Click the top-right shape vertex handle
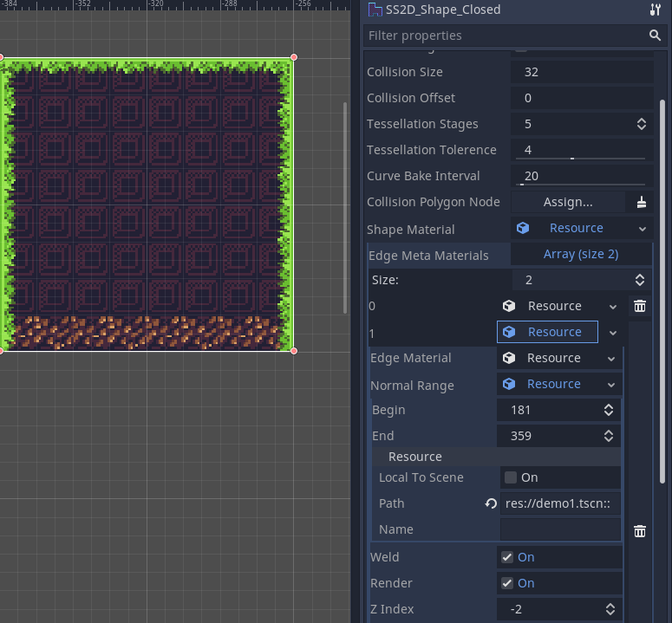The width and height of the screenshot is (672, 623). pyautogui.click(x=294, y=57)
